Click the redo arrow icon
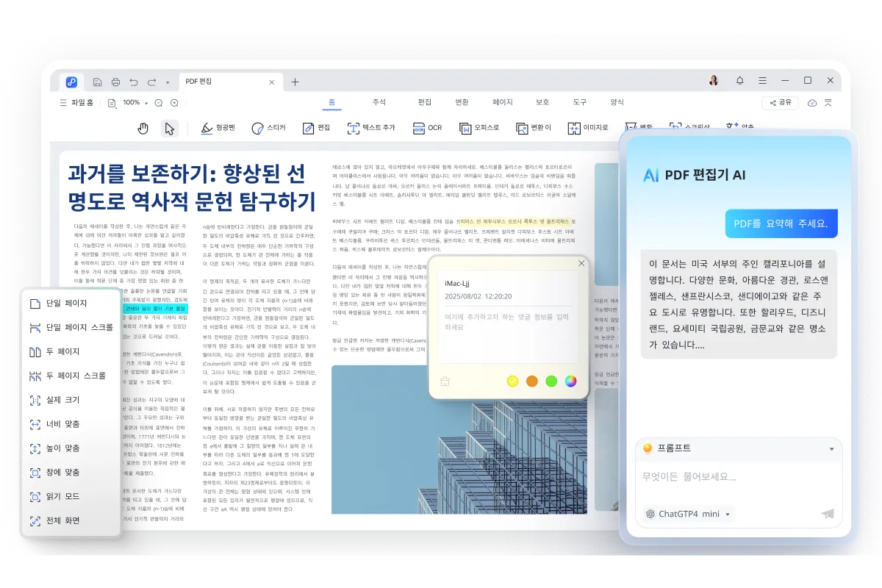882x588 pixels. point(151,82)
